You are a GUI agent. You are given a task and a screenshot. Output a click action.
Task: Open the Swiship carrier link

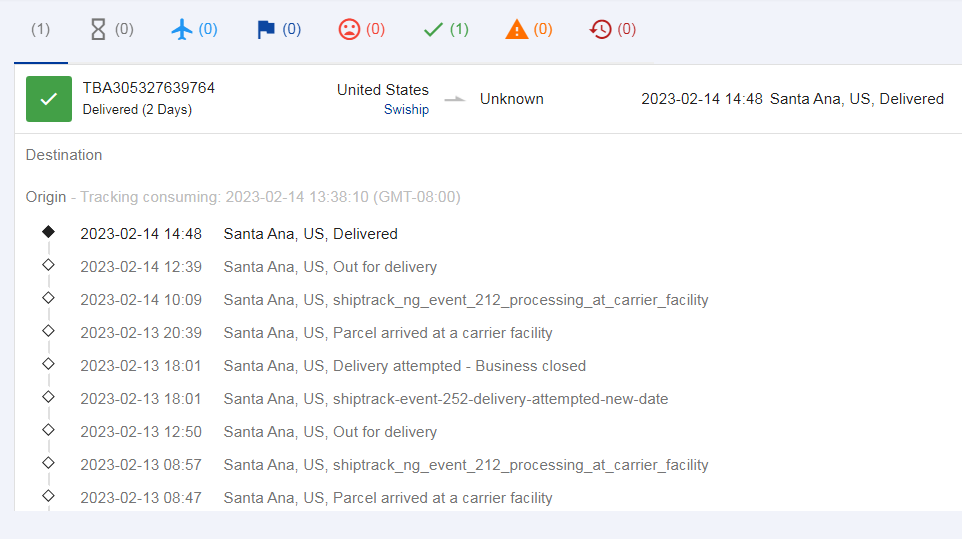tap(406, 110)
